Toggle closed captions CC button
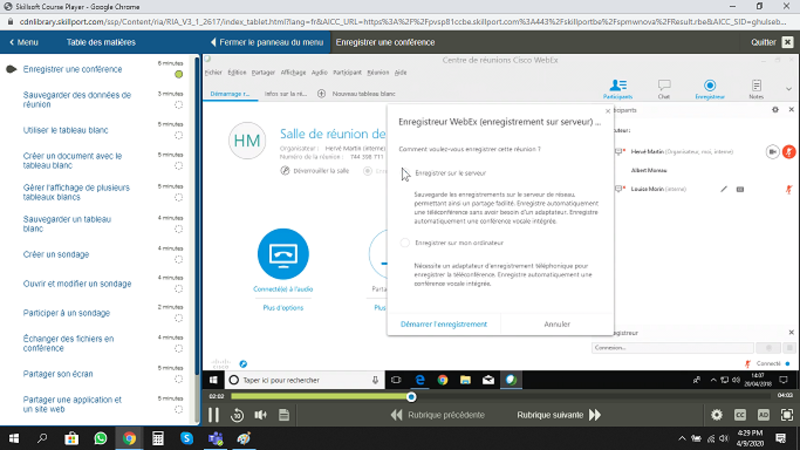 tap(740, 415)
